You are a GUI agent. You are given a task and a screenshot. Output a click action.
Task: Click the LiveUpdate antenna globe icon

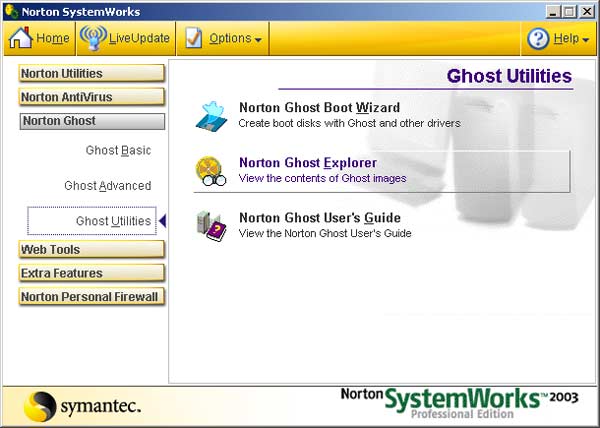(93, 37)
